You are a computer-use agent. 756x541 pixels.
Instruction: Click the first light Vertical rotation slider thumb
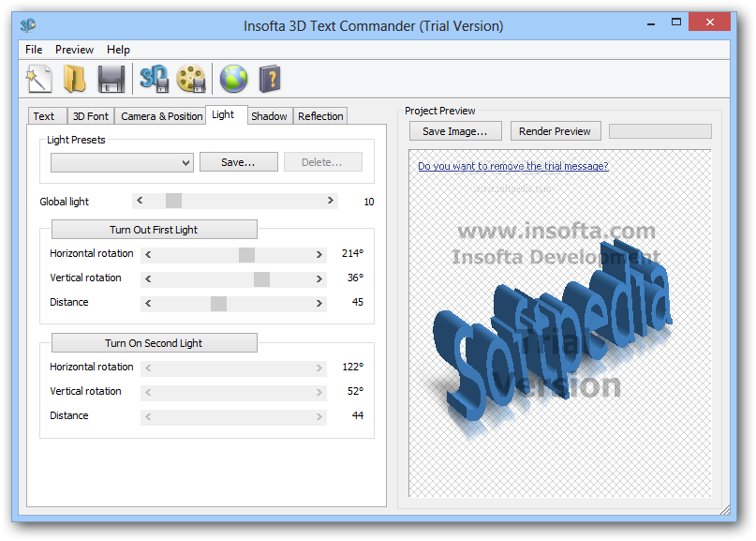click(261, 279)
